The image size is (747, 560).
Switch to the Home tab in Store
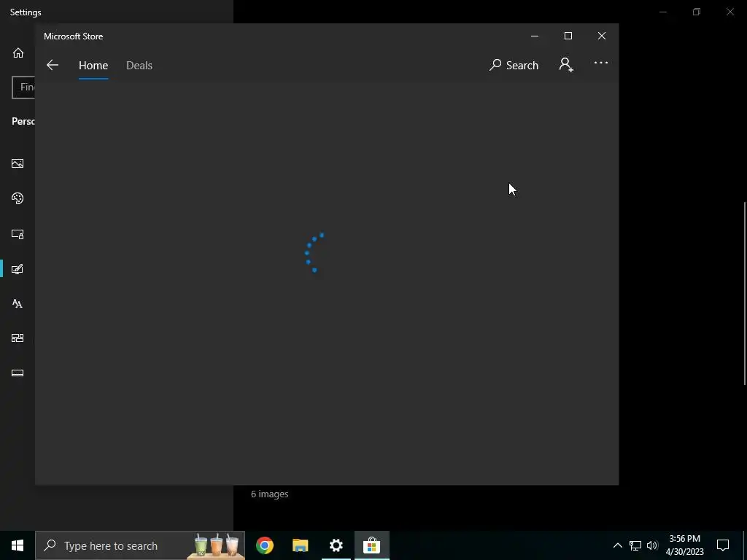(x=93, y=65)
